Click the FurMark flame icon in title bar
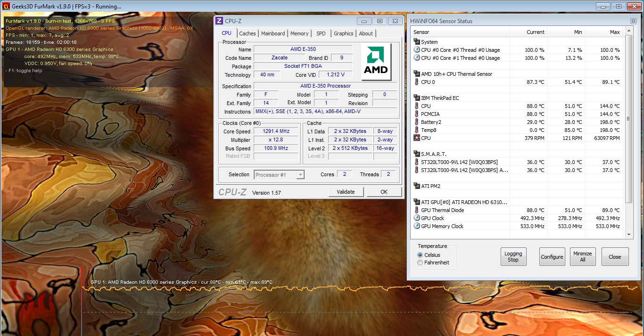 [x=6, y=7]
